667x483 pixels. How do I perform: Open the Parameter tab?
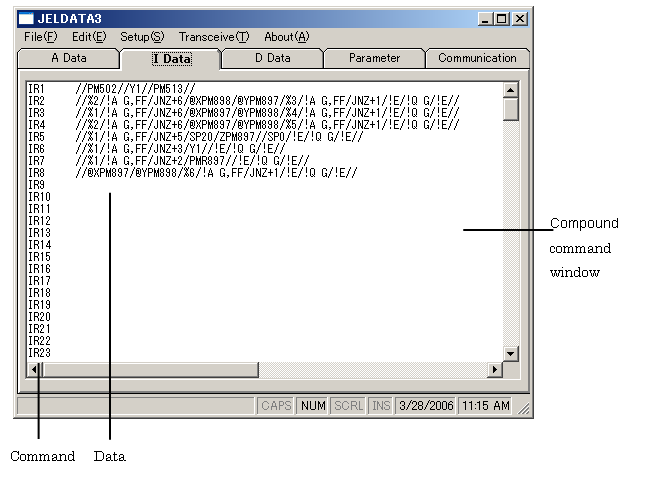[x=374, y=58]
